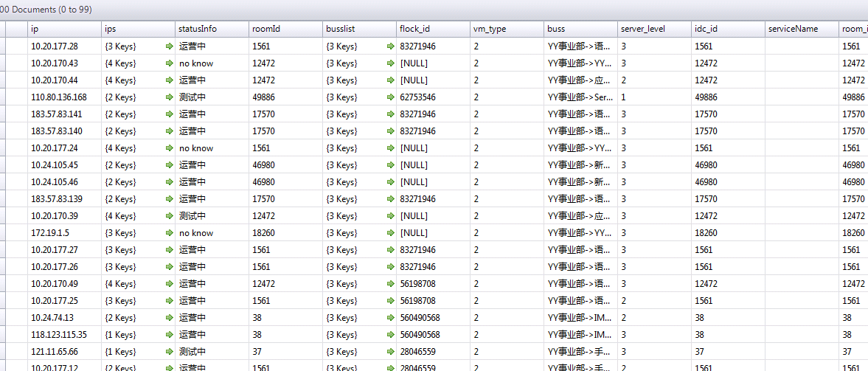The image size is (868, 371).
Task: Expand ips arrow in row 10.20.177.27
Action: click(170, 250)
